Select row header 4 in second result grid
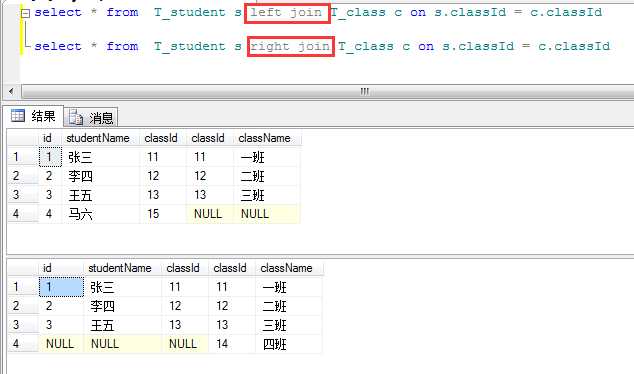Screen dimensions: 634x374 23,344
